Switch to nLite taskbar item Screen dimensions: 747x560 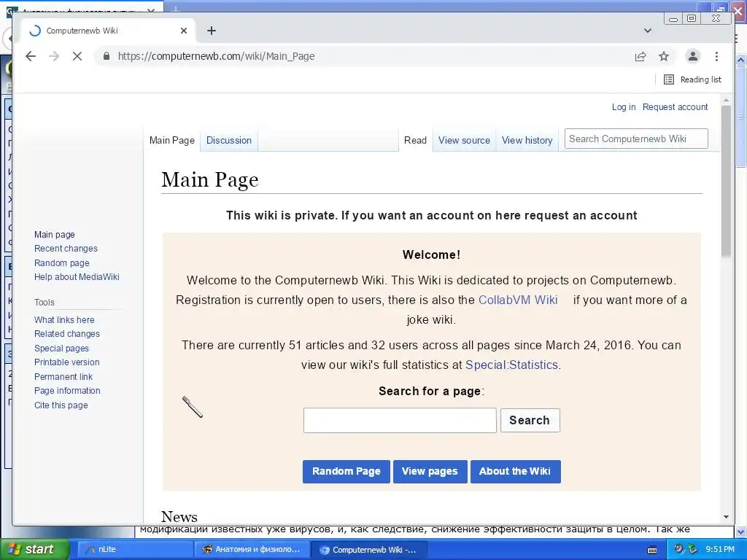point(134,549)
